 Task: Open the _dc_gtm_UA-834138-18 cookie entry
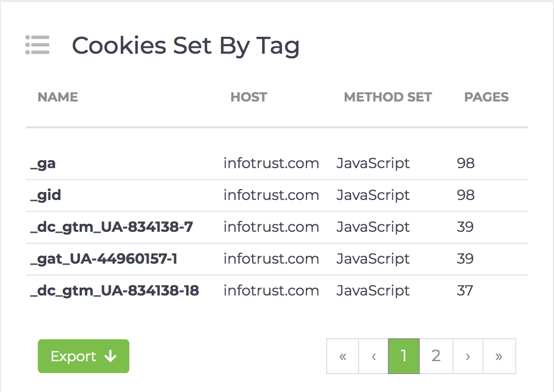point(114,291)
